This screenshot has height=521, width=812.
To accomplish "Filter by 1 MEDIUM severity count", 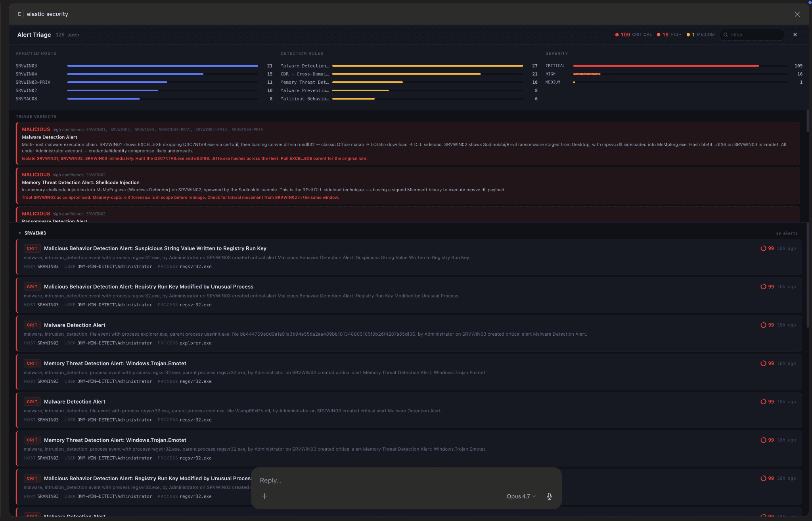I will pyautogui.click(x=700, y=35).
